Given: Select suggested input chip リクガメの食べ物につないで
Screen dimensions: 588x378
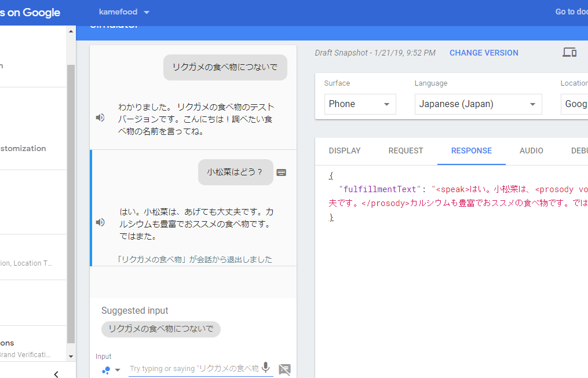Looking at the screenshot, I should (161, 329).
